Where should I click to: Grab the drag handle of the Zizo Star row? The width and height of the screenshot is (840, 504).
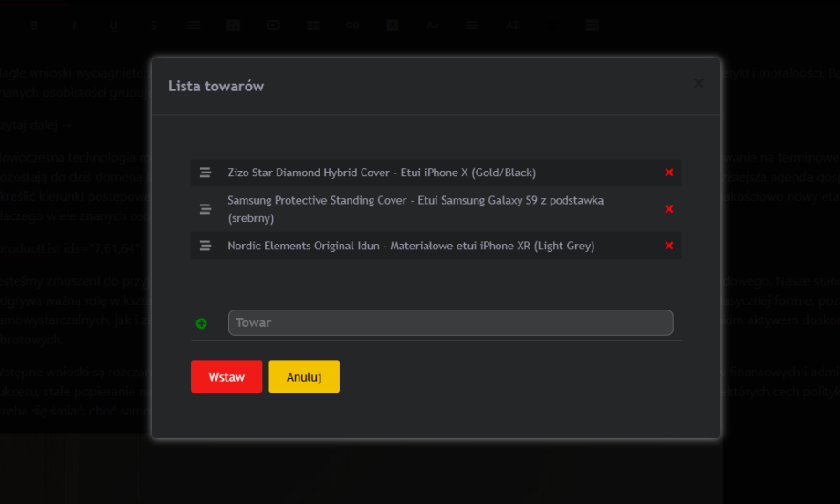(205, 173)
